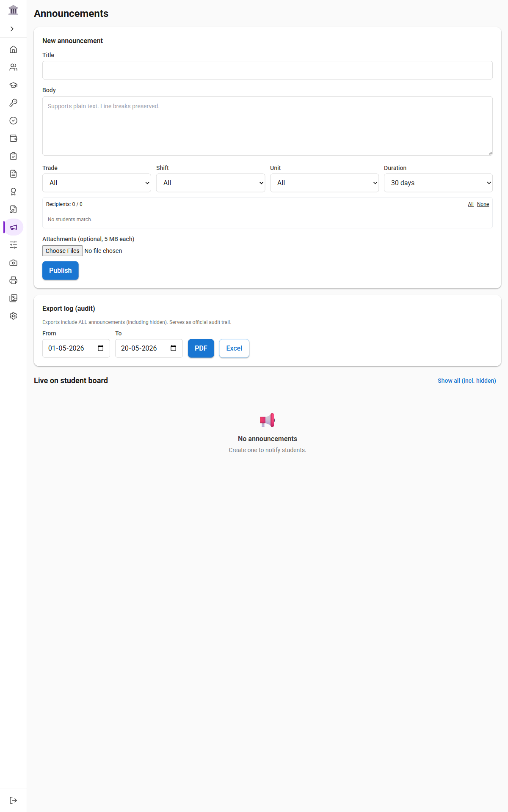Viewport: 508px width, 812px height.
Task: Click the 'No announcements' empty-state heading
Action: point(268,439)
